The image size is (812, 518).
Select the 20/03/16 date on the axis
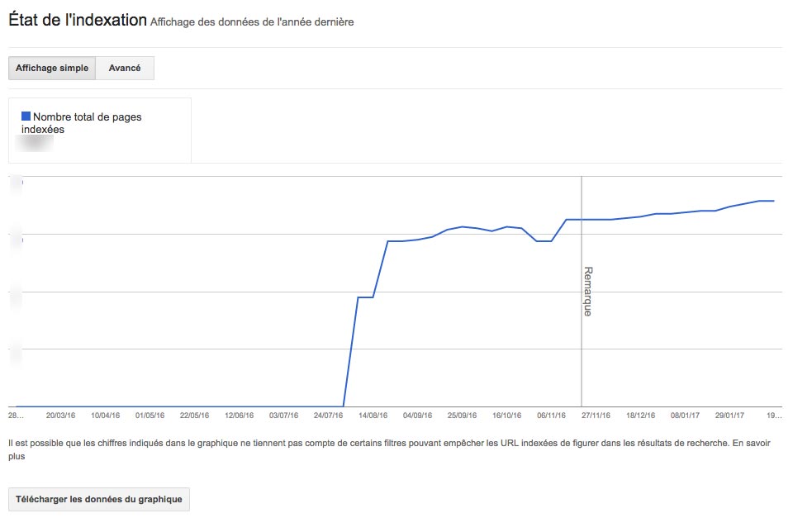point(61,416)
